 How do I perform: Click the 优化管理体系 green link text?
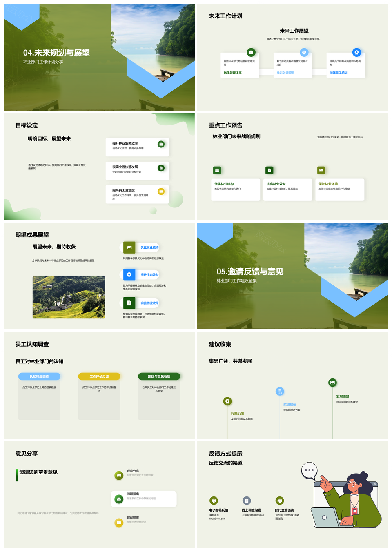[x=232, y=73]
